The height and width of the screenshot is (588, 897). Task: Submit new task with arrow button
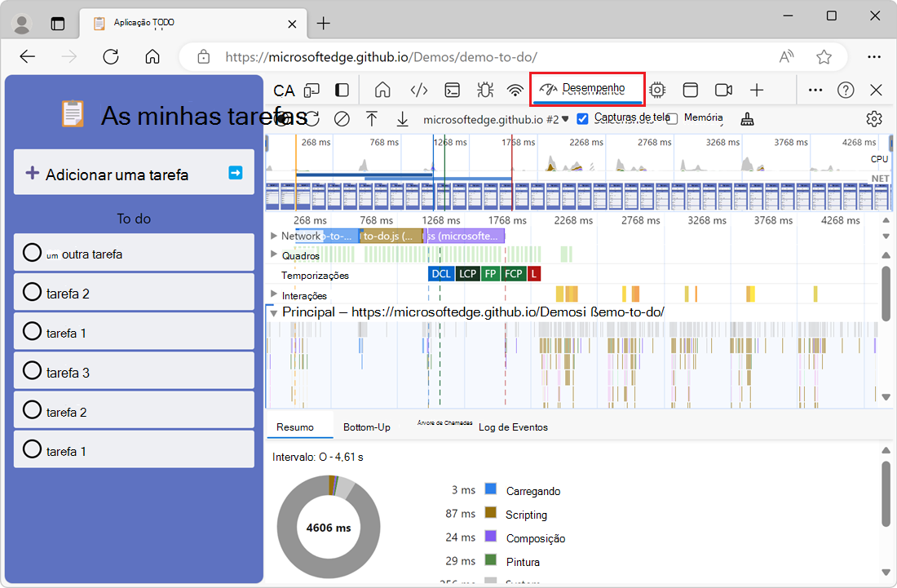(x=235, y=173)
